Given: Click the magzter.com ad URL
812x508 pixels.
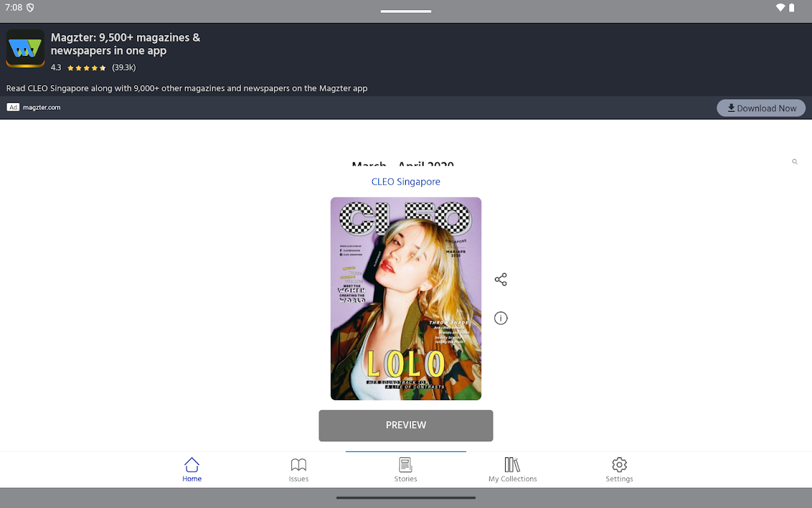Looking at the screenshot, I should pyautogui.click(x=42, y=107).
